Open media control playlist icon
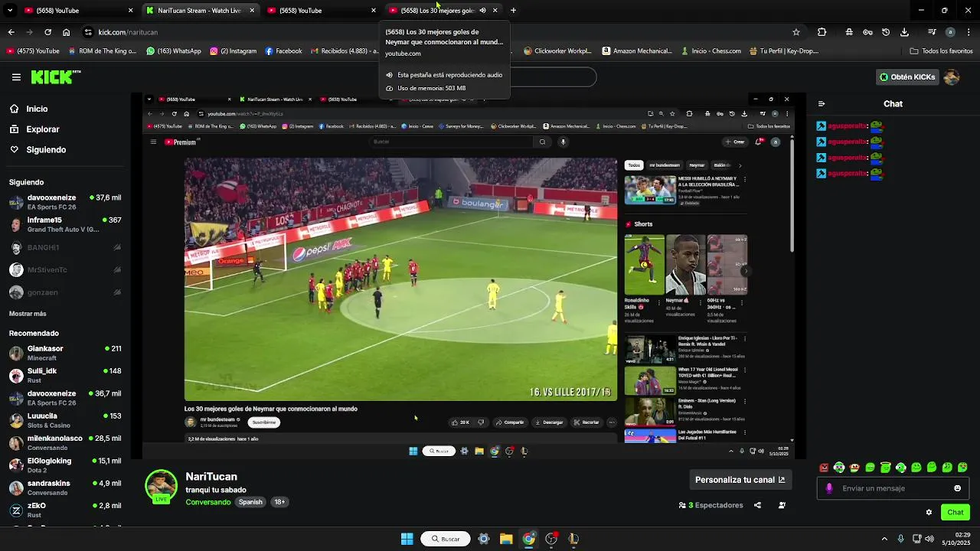The width and height of the screenshot is (980, 551). click(932, 32)
